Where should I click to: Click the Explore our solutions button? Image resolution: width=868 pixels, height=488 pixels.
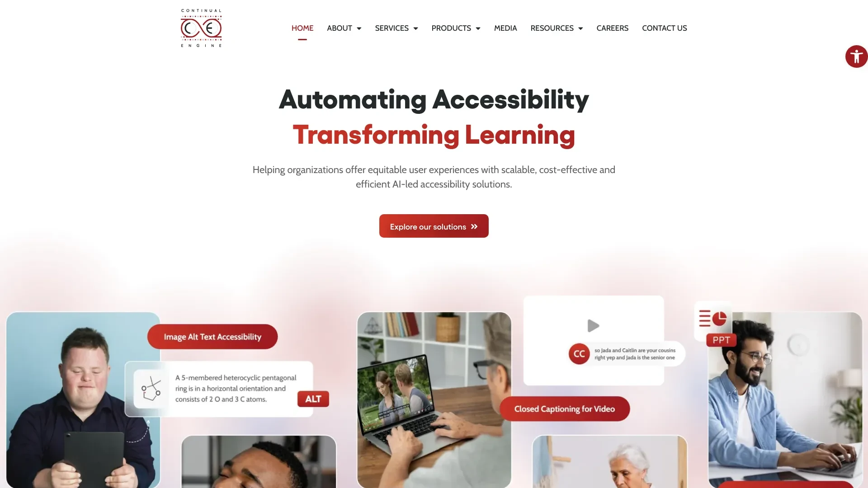click(434, 226)
